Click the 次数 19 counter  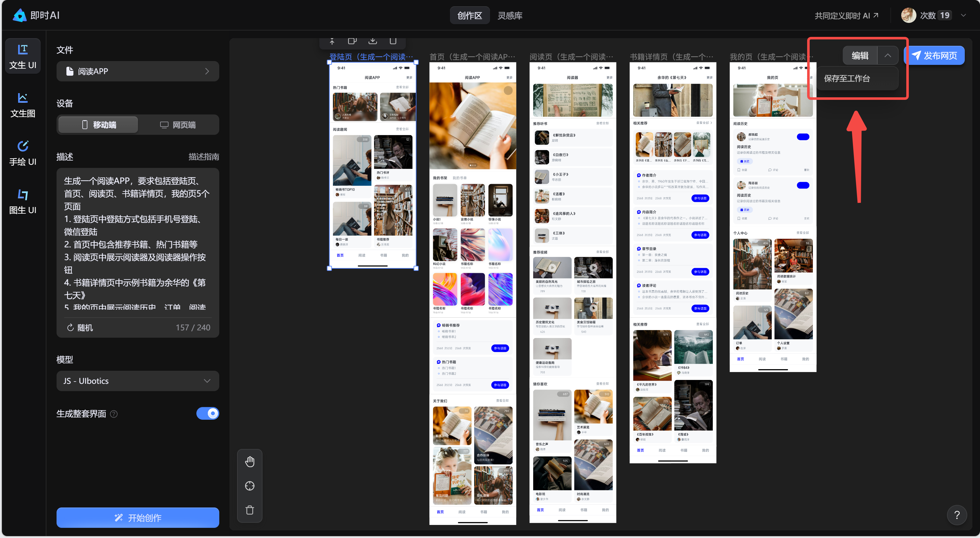936,15
